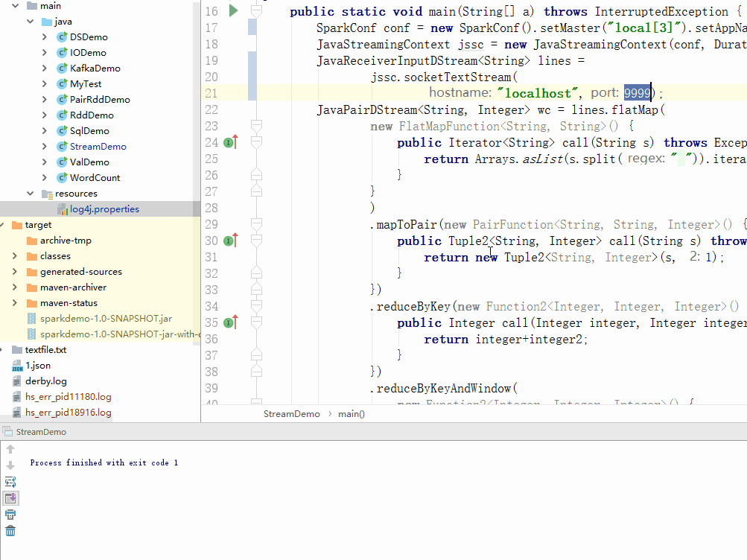This screenshot has width=747, height=560.
Task: Expand the generated-sources folder
Action: (x=15, y=272)
